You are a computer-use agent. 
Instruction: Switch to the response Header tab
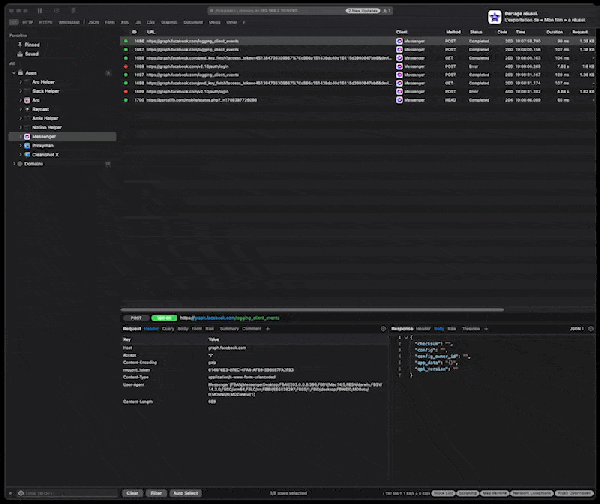423,329
